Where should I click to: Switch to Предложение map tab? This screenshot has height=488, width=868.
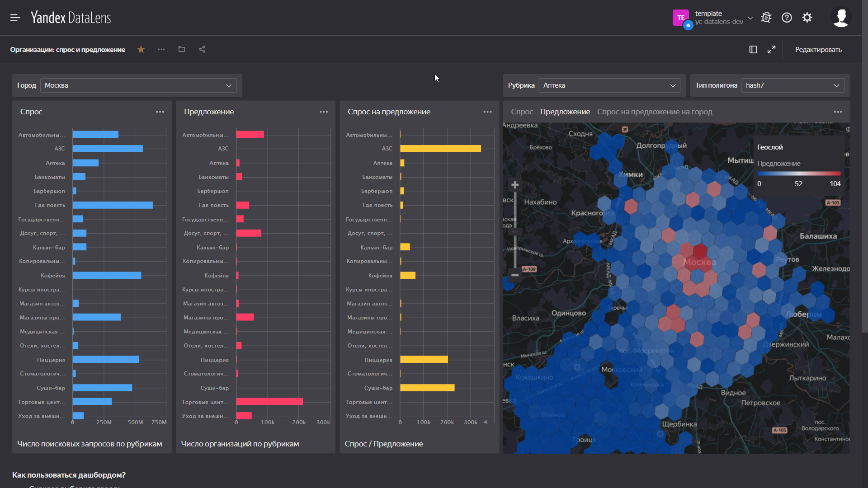click(x=563, y=112)
